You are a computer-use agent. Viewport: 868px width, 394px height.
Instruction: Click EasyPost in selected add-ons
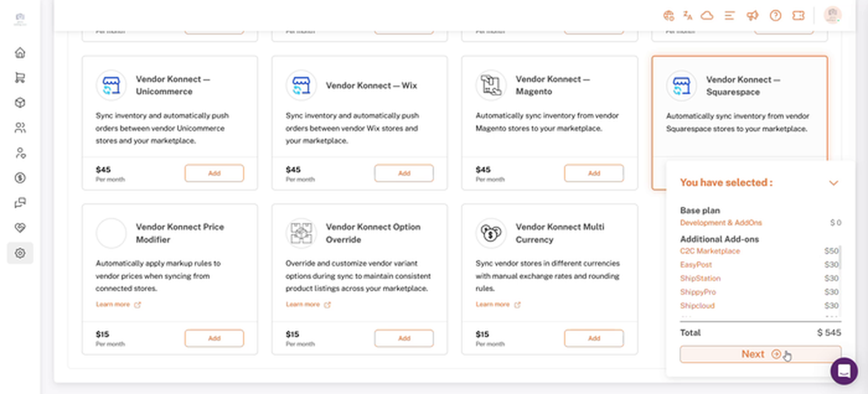pos(696,264)
